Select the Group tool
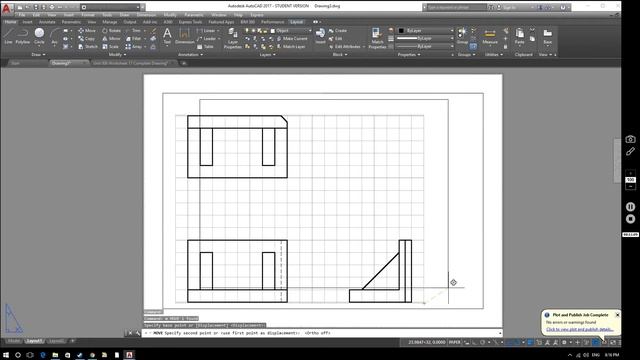 462,36
